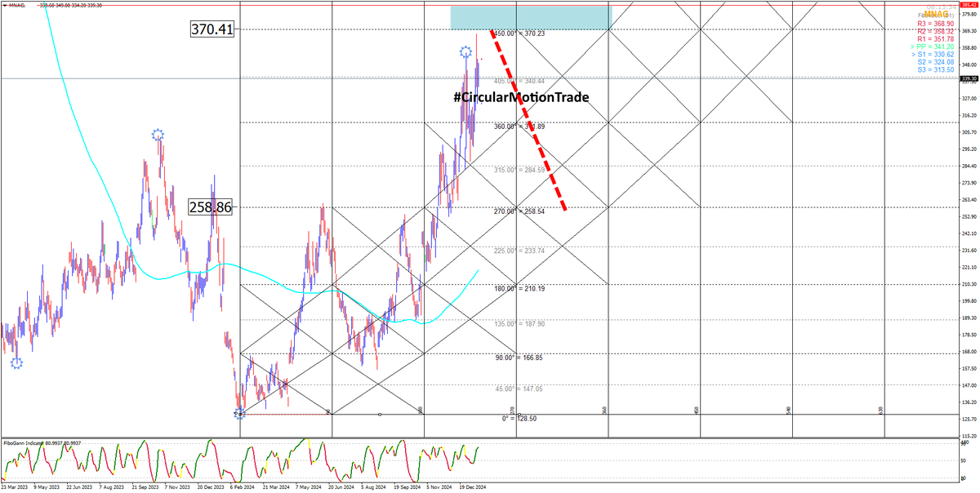Click the 180.00° = 210.19 Gann level
Screen dimensions: 980x493
[519, 288]
